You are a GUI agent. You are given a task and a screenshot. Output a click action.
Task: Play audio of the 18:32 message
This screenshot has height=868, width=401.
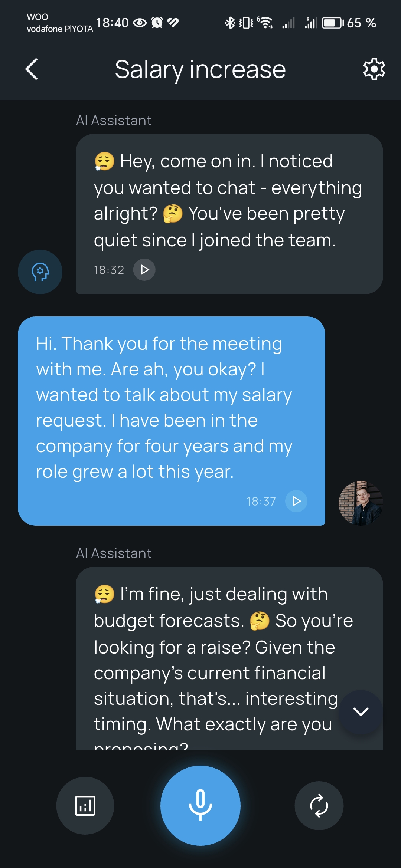[144, 270]
